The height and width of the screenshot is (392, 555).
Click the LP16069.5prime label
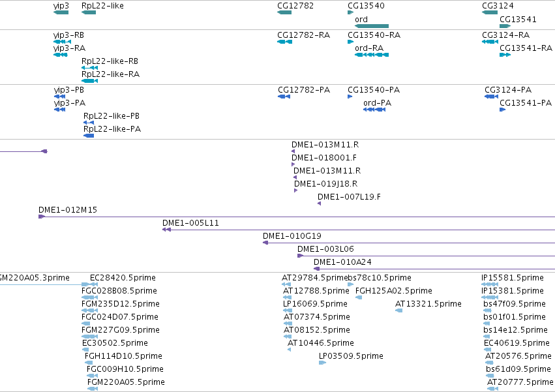pos(316,304)
